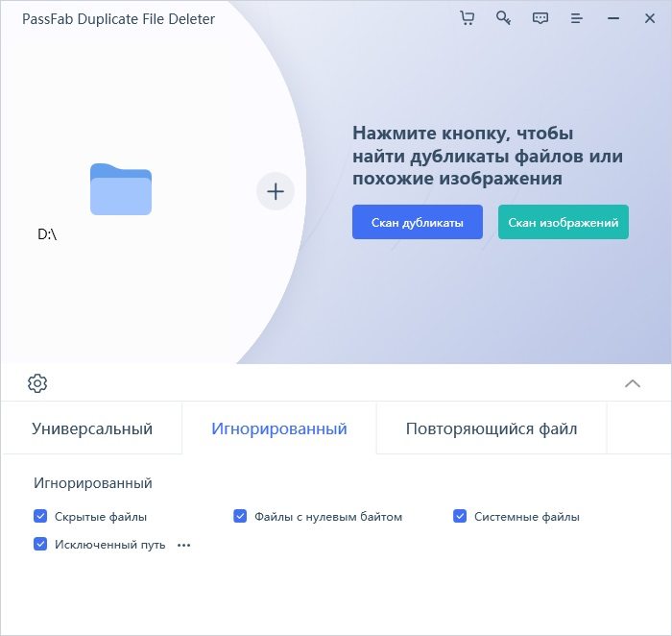Open settings via the gear icon
Image resolution: width=672 pixels, height=636 pixels.
pyautogui.click(x=37, y=383)
